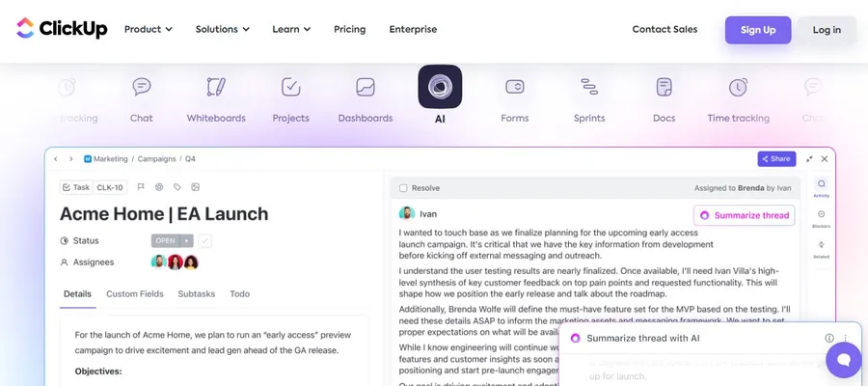Select the Time tracking icon

pyautogui.click(x=738, y=88)
